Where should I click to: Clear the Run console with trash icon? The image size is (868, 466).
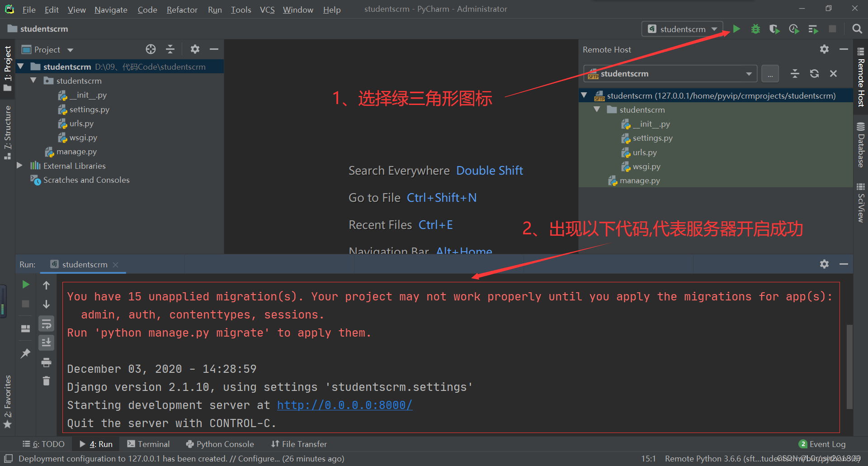(x=46, y=380)
